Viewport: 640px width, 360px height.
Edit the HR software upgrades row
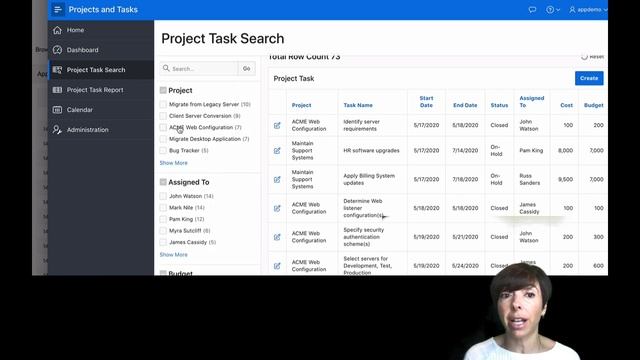[x=277, y=151]
